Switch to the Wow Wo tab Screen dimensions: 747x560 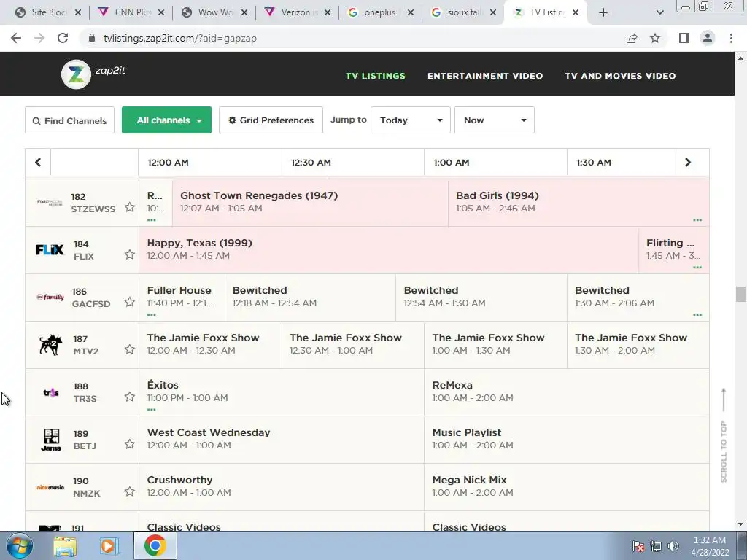214,12
